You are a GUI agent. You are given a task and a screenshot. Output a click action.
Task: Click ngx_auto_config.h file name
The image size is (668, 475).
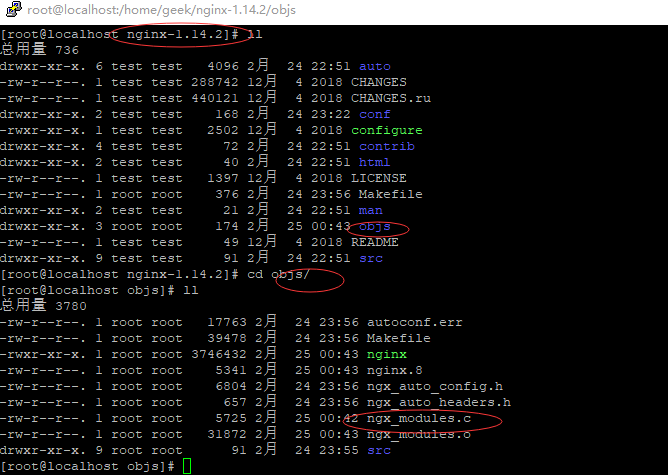click(435, 387)
